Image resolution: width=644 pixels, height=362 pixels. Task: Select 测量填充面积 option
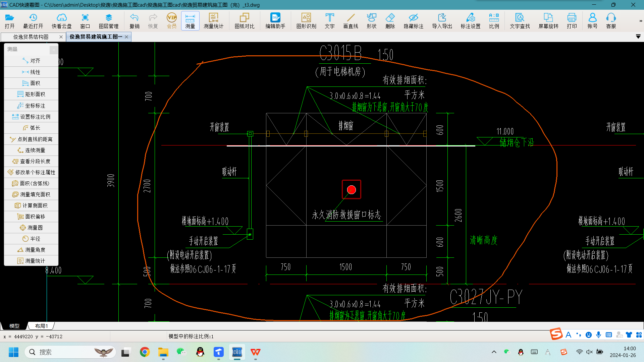(x=31, y=194)
